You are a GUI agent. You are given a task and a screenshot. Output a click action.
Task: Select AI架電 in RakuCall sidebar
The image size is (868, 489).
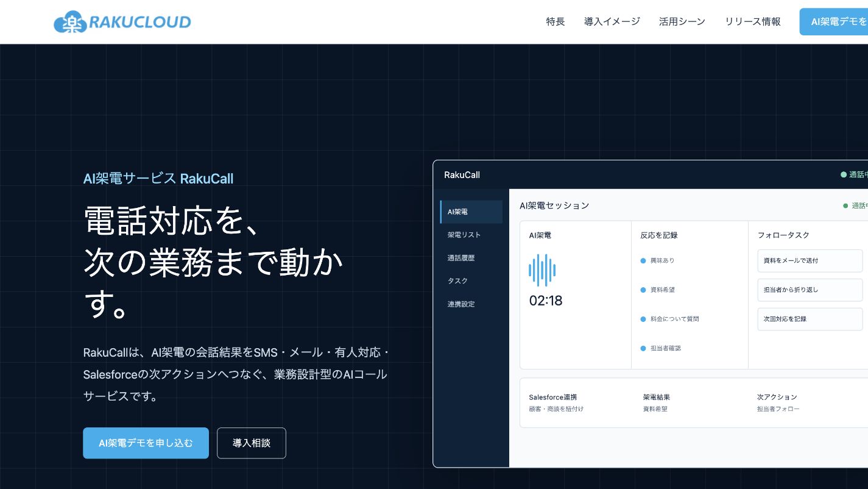point(471,212)
